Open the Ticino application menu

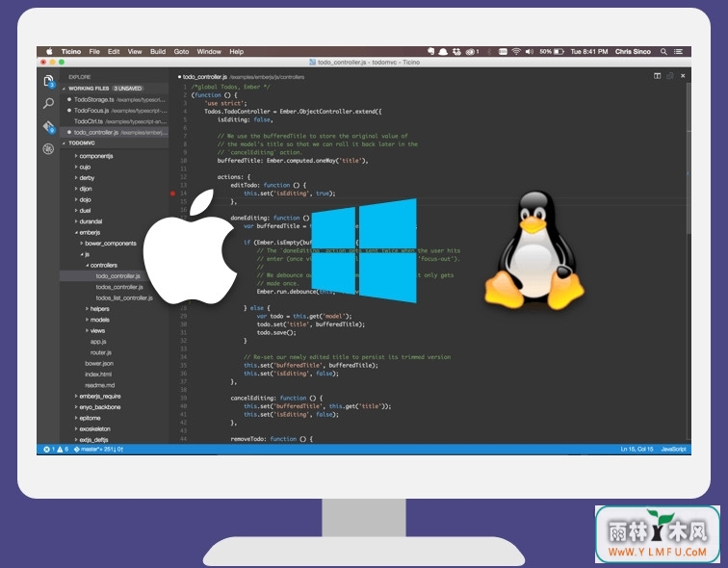coord(71,52)
